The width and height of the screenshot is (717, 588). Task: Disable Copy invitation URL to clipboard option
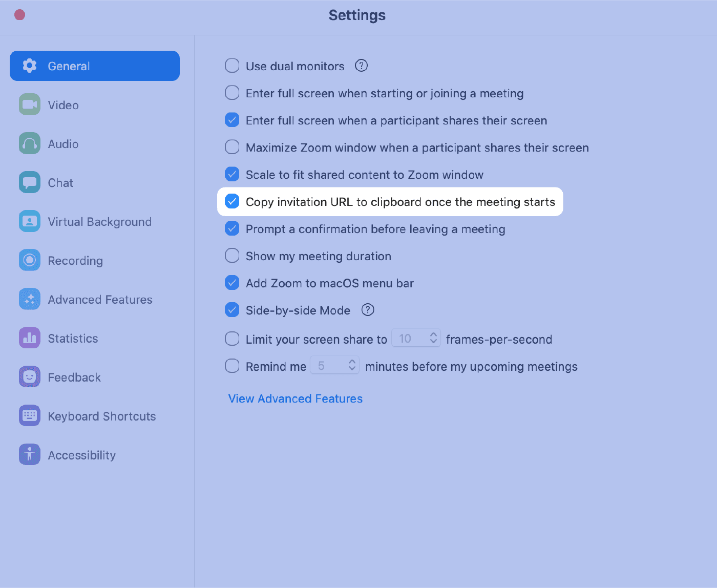231,201
